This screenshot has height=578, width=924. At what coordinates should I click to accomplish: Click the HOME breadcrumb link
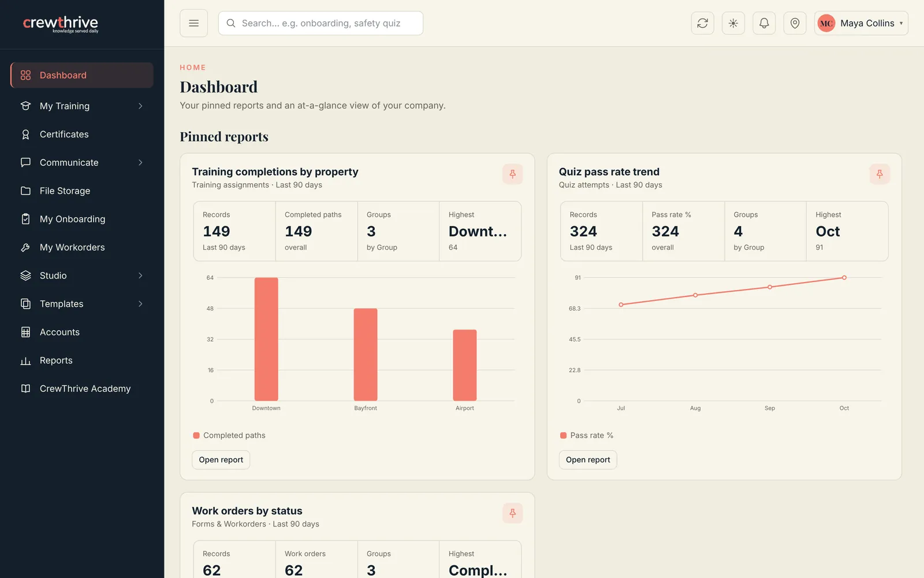point(192,68)
